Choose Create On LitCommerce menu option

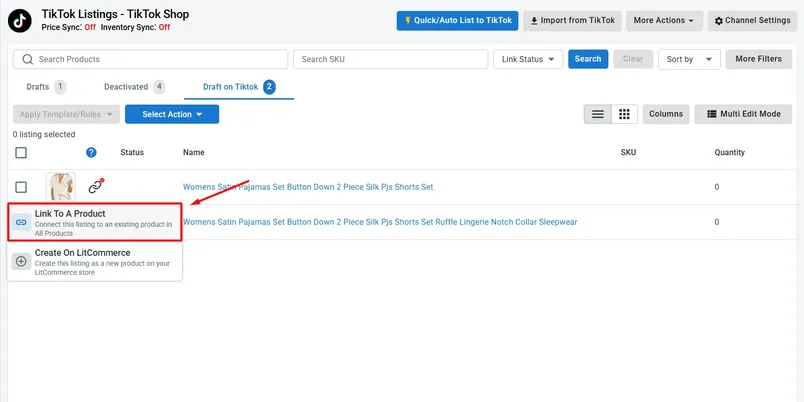click(95, 262)
